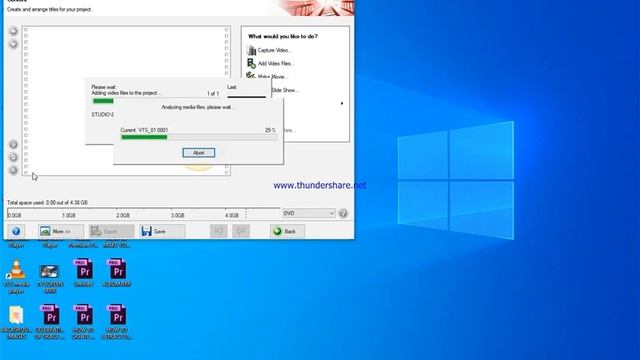Click the Export button

[x=111, y=231]
